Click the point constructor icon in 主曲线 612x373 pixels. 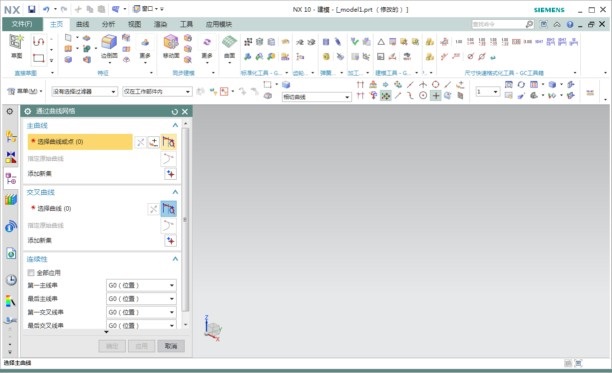[x=154, y=142]
